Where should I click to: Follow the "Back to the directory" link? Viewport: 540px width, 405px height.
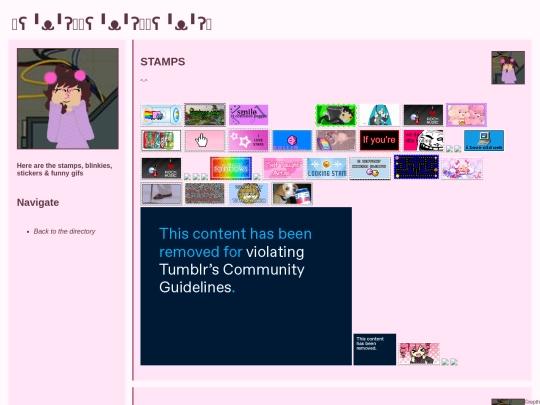click(x=64, y=231)
